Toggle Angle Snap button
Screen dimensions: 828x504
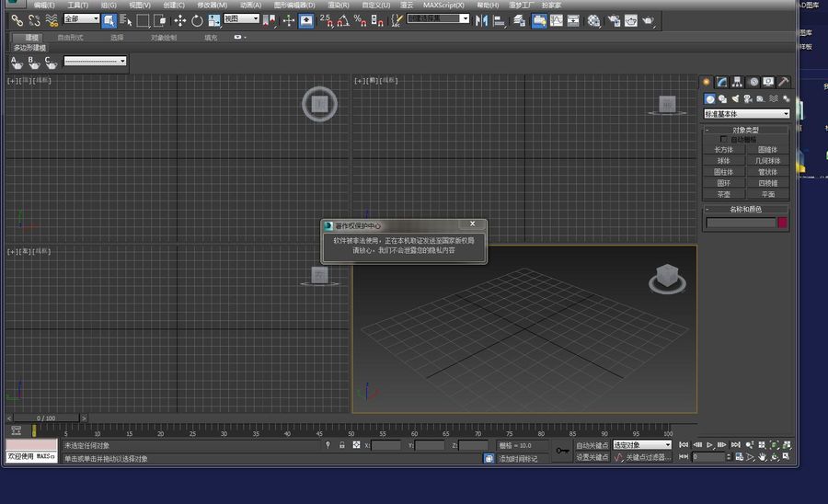(x=343, y=20)
